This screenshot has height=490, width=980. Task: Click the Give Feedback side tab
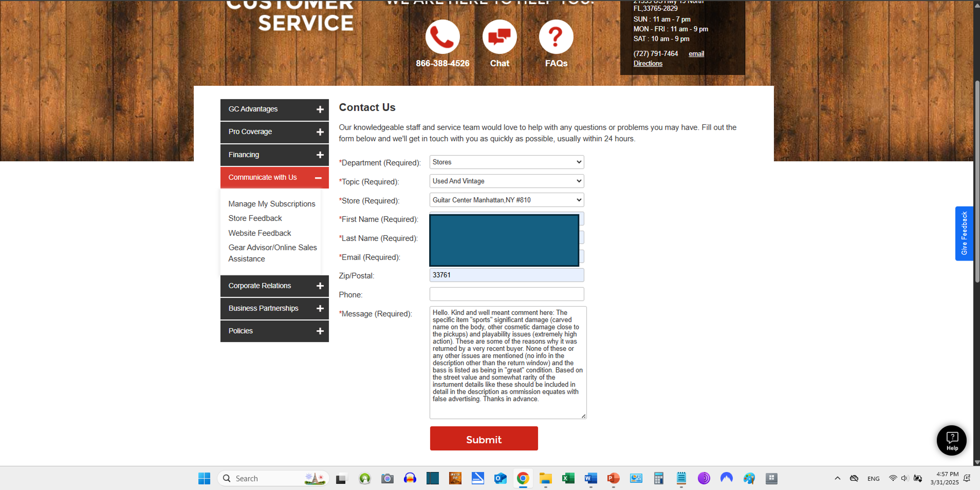[x=964, y=233]
